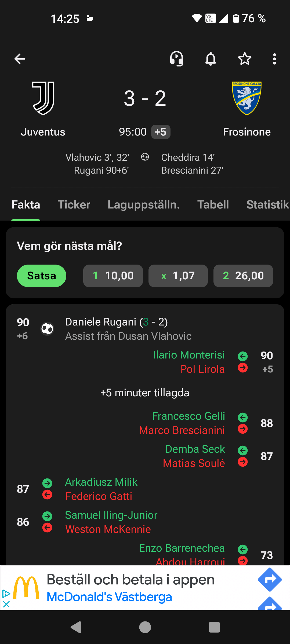
Task: Toggle match notifications bell
Action: 211,59
